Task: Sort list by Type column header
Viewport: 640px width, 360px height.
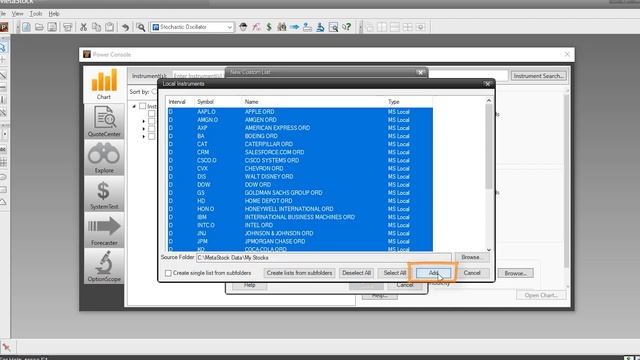Action: click(394, 102)
